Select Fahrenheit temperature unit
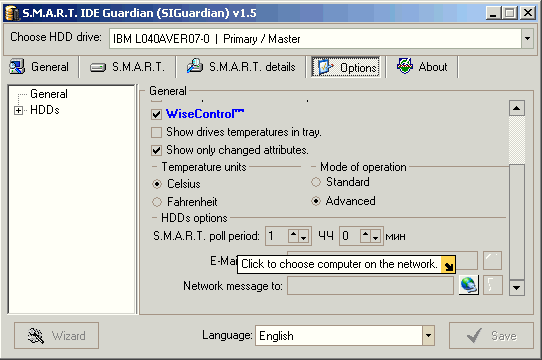Image resolution: width=542 pixels, height=360 pixels. 157,202
